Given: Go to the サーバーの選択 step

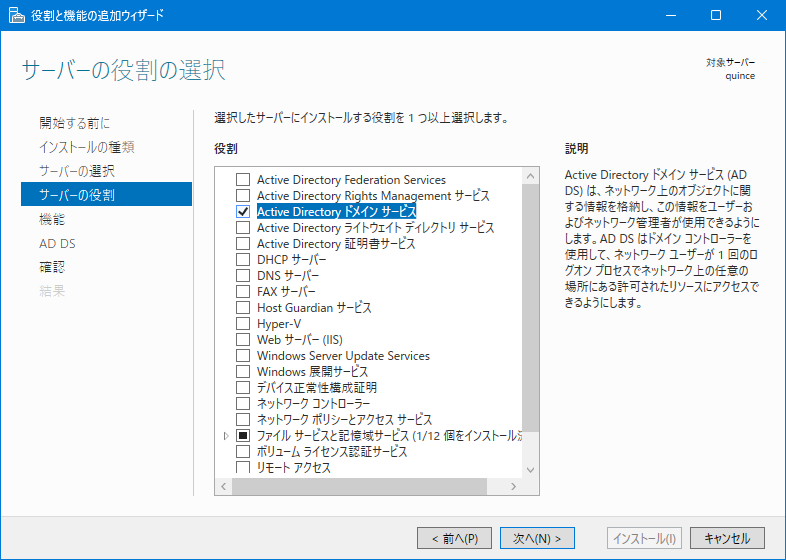Looking at the screenshot, I should [x=77, y=171].
